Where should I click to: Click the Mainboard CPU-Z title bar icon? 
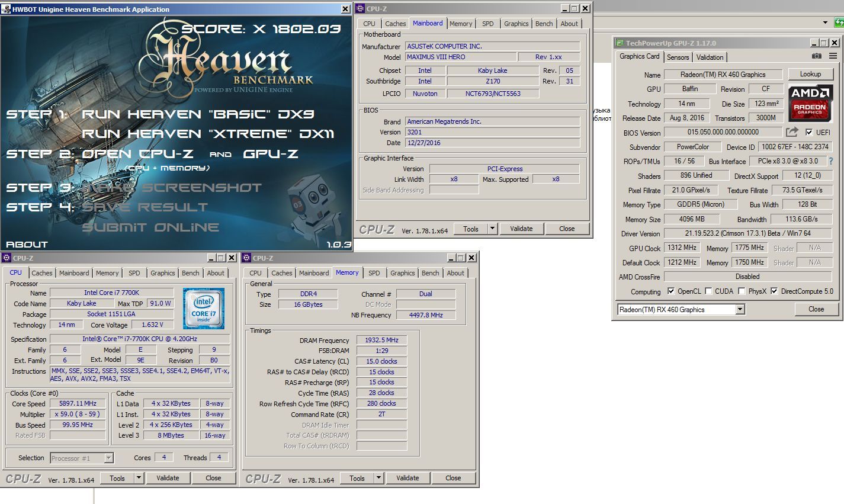(361, 8)
